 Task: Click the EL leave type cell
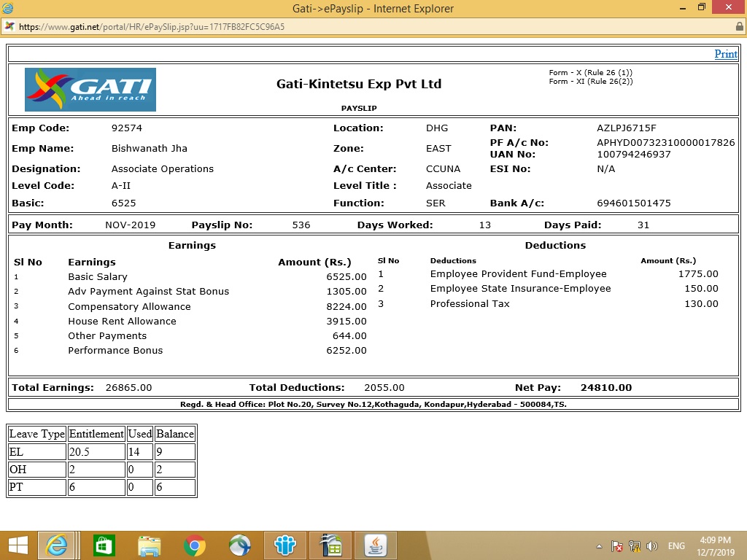[x=36, y=451]
